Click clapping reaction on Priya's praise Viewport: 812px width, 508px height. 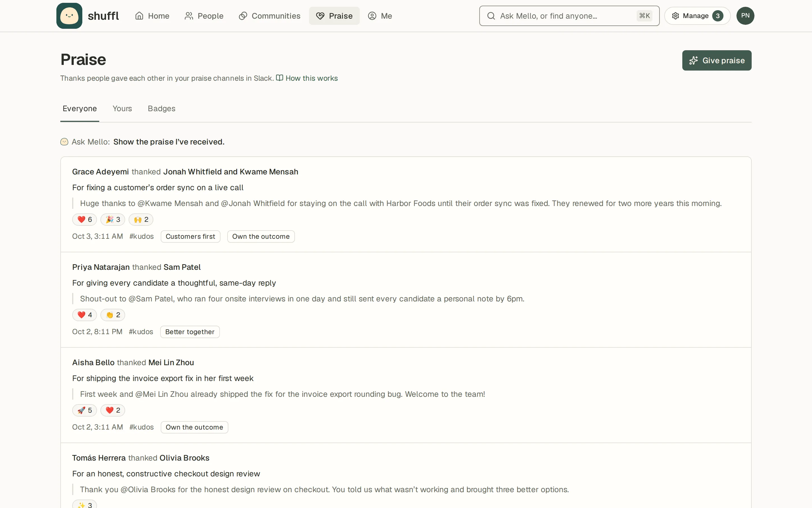tap(113, 315)
